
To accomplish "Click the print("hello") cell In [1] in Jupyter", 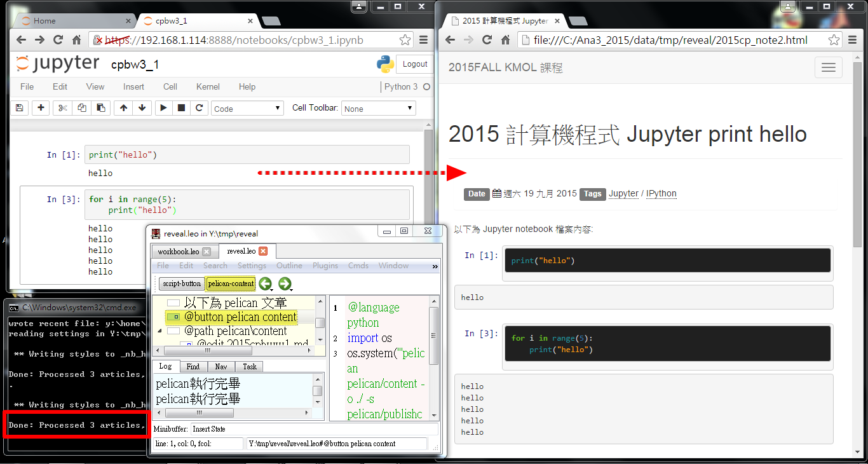I will tap(247, 154).
